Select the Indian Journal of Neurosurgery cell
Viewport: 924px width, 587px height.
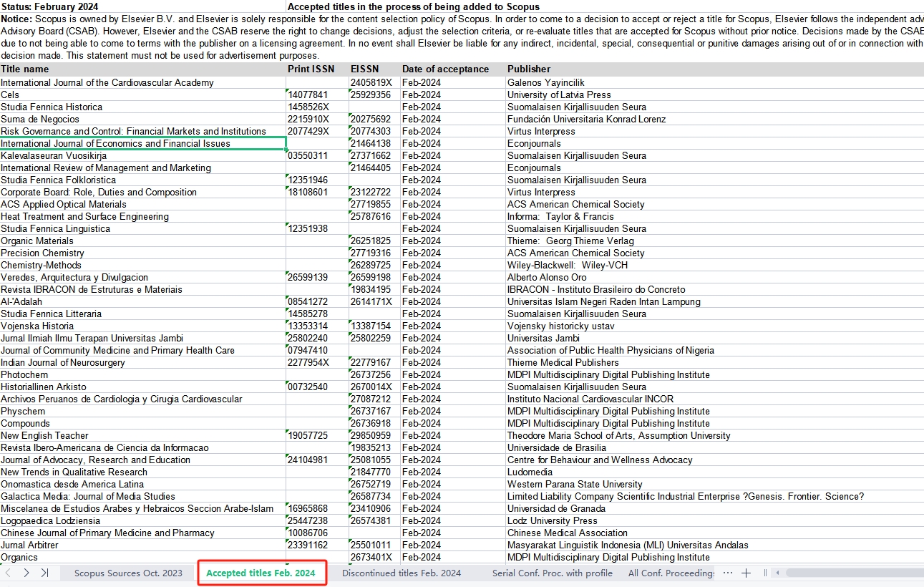click(143, 362)
